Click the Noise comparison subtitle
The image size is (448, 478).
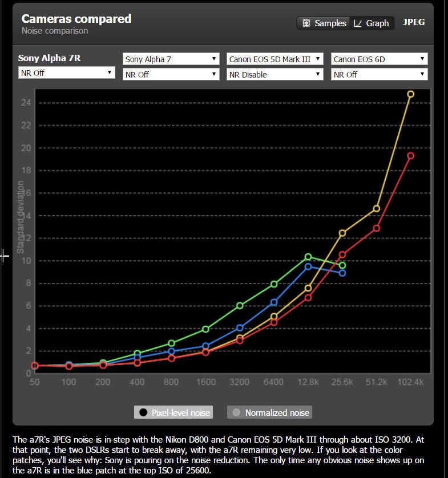(x=55, y=31)
